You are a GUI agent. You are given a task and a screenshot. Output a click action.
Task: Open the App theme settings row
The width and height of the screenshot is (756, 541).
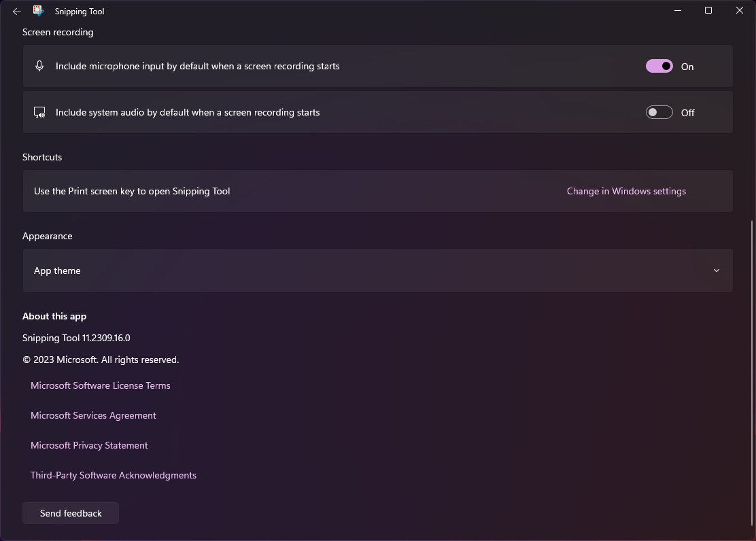[x=378, y=270]
